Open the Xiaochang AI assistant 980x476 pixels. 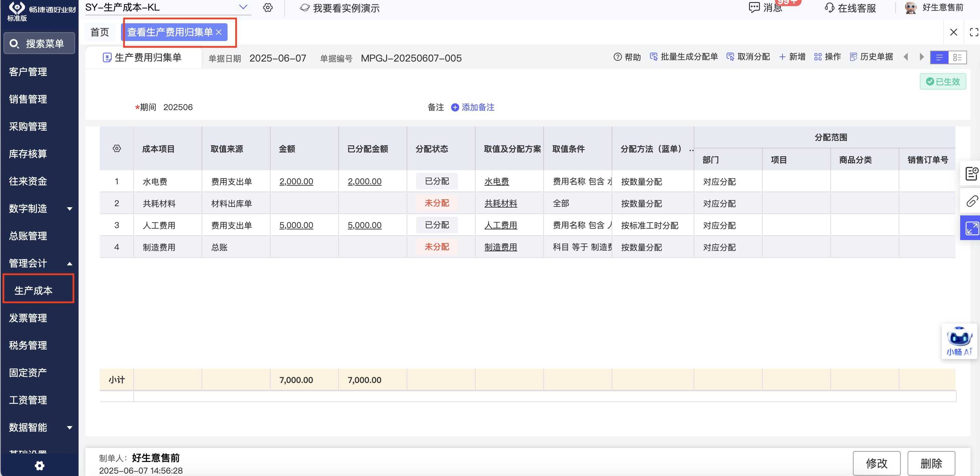click(x=959, y=341)
